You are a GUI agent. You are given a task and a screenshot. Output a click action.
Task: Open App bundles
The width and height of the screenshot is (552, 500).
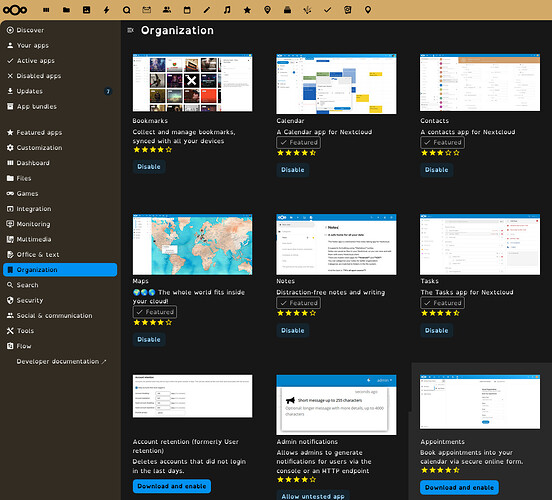(60, 106)
